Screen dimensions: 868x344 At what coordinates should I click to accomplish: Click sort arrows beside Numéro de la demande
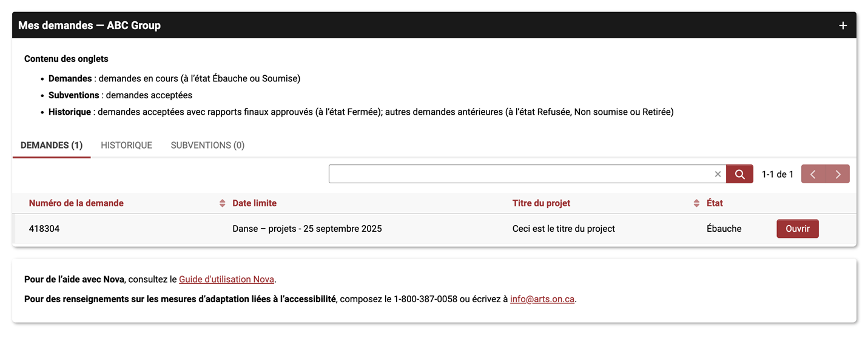pos(223,203)
